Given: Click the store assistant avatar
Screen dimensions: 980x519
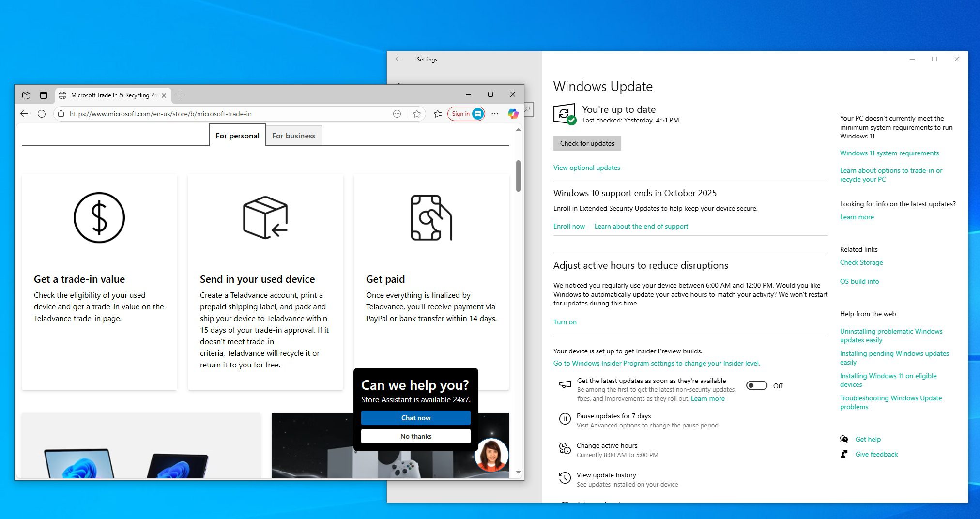Looking at the screenshot, I should coord(491,455).
